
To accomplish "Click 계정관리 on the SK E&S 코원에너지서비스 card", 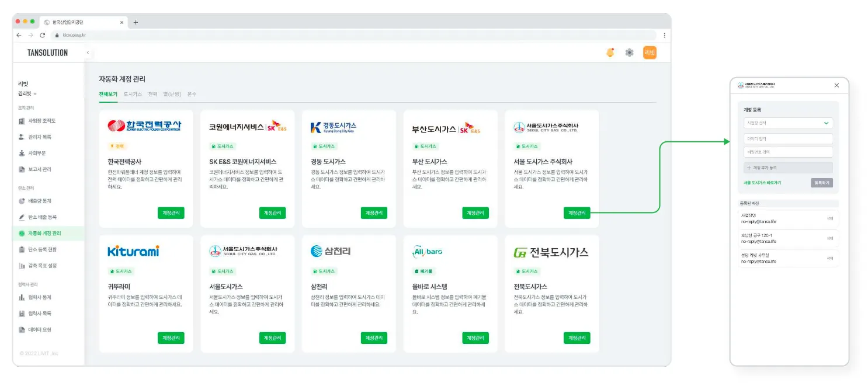I will [273, 213].
